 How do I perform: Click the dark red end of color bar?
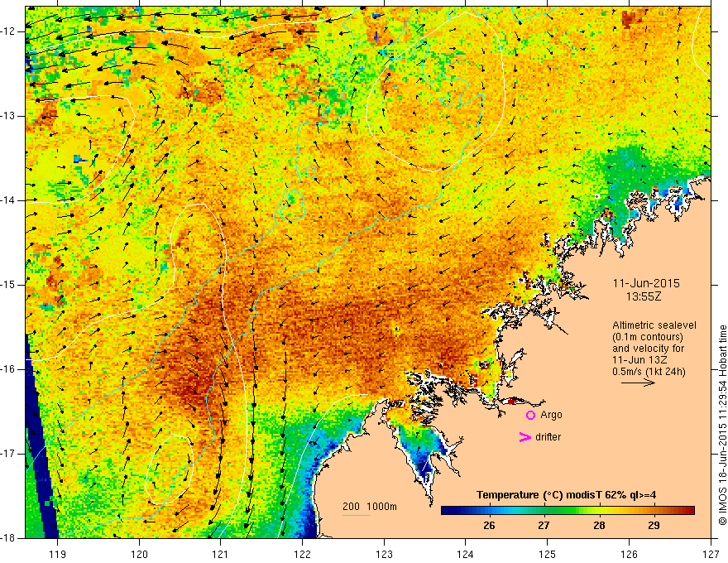click(689, 511)
